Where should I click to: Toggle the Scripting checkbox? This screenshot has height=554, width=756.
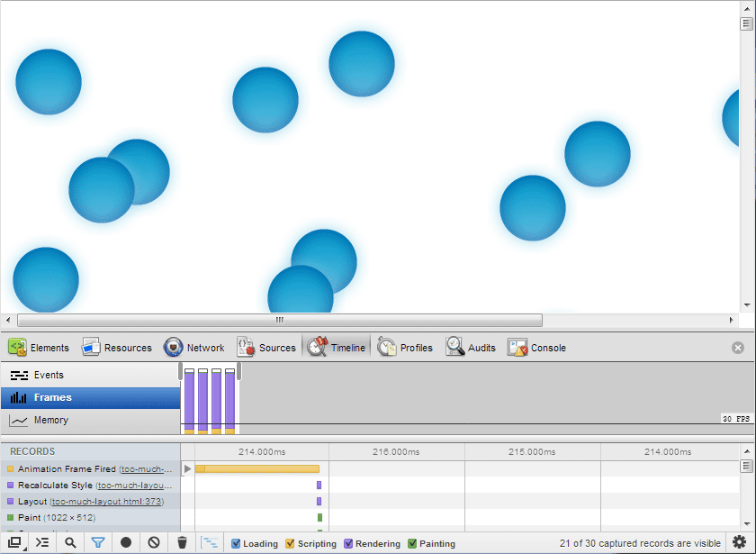pos(290,543)
